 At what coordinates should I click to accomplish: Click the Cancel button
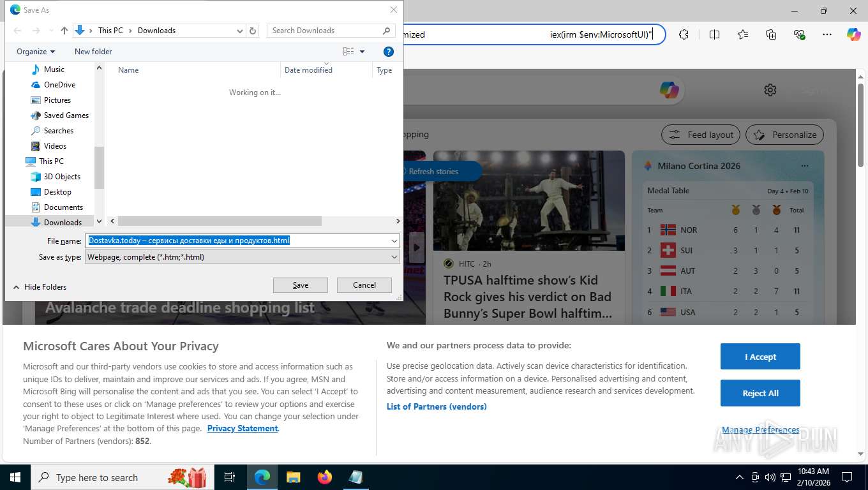(x=364, y=285)
